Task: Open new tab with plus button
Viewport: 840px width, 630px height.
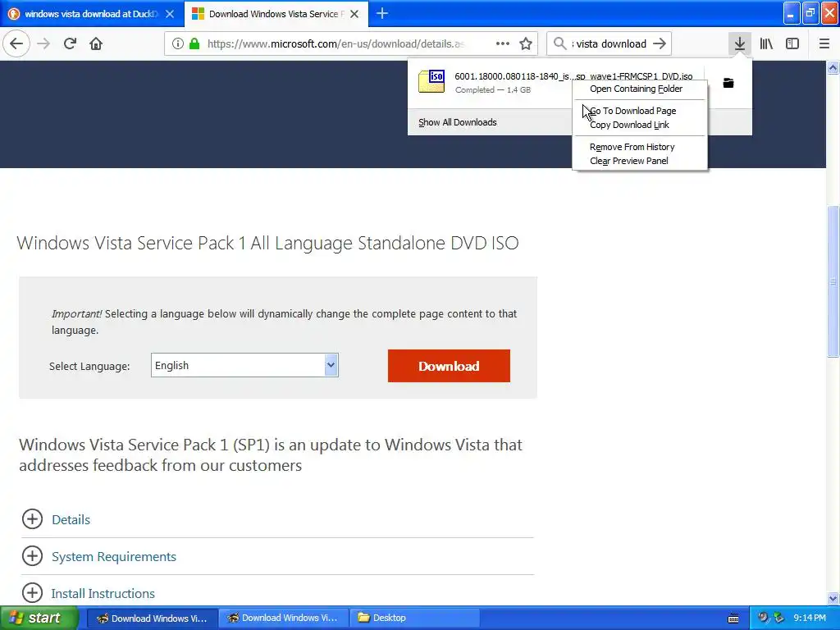Action: [382, 13]
